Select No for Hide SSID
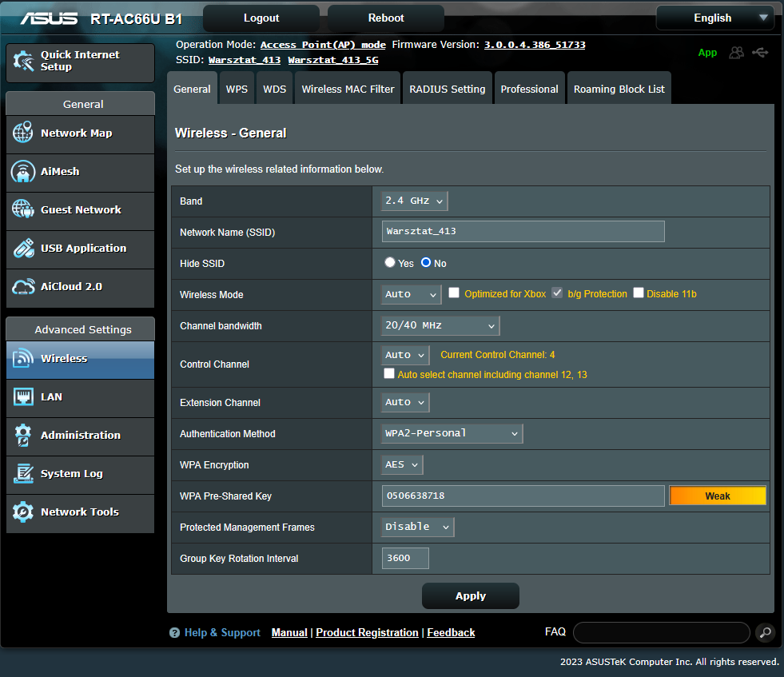 coord(426,262)
